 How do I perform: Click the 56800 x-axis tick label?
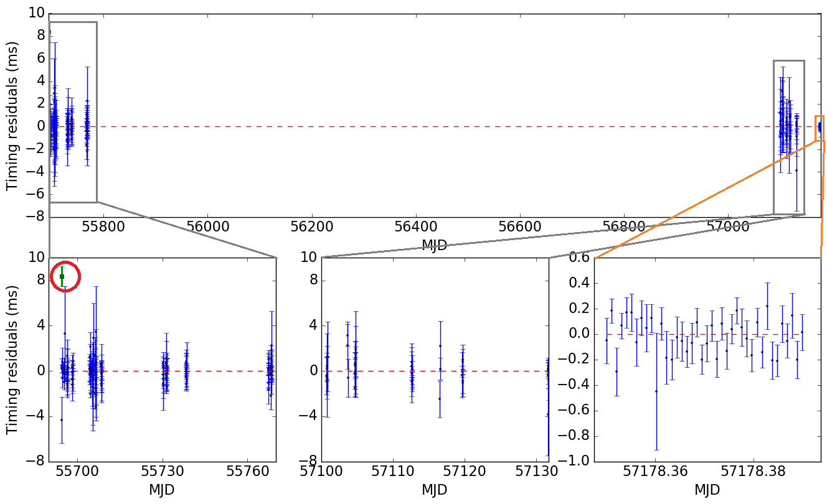(624, 227)
